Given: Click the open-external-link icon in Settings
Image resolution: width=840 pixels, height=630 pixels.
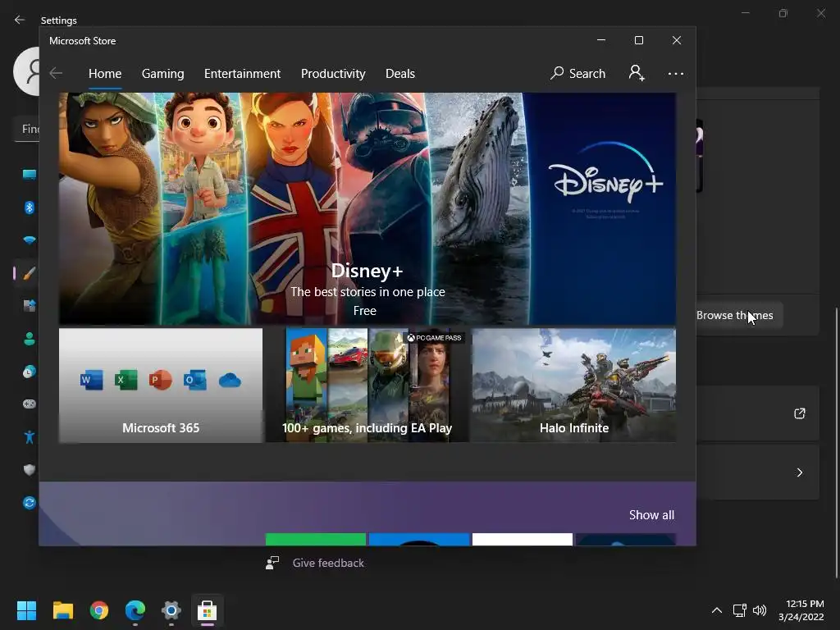Looking at the screenshot, I should click(799, 413).
